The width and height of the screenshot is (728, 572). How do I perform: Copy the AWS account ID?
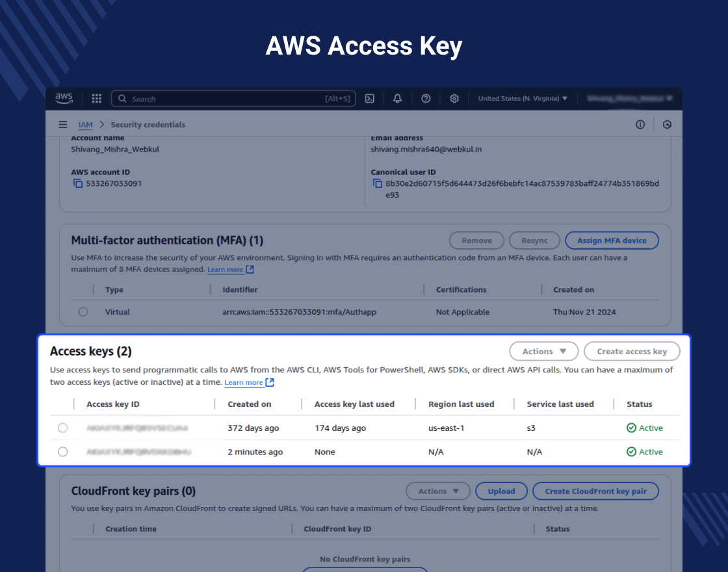(x=78, y=184)
